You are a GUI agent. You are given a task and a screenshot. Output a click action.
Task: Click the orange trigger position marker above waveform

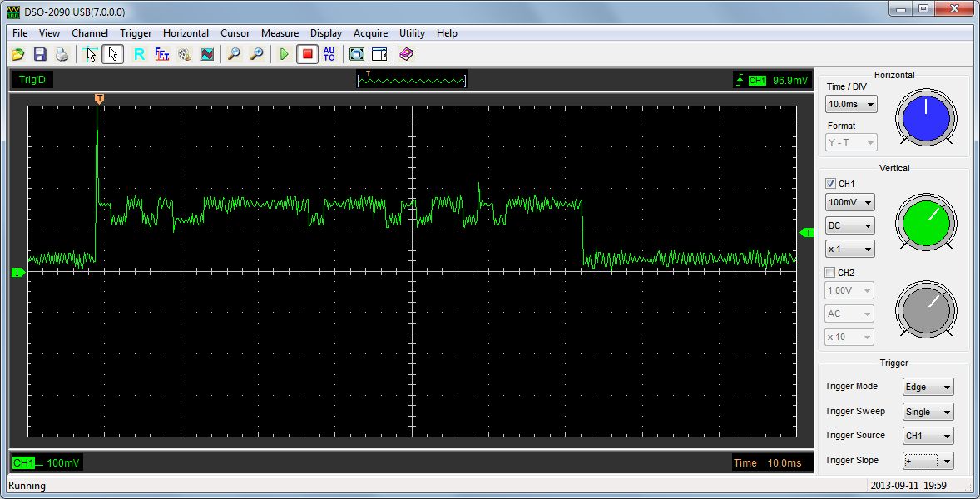click(99, 99)
